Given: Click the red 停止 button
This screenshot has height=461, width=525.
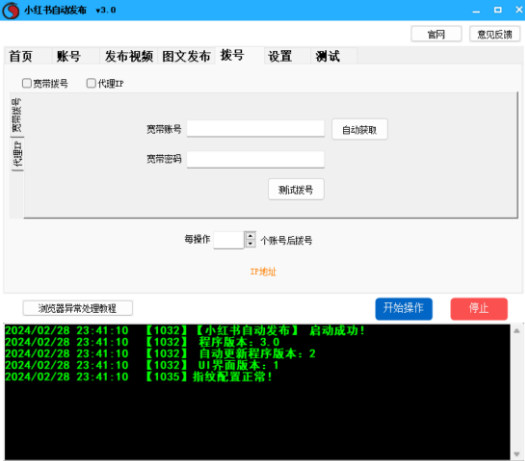Looking at the screenshot, I should [479, 309].
